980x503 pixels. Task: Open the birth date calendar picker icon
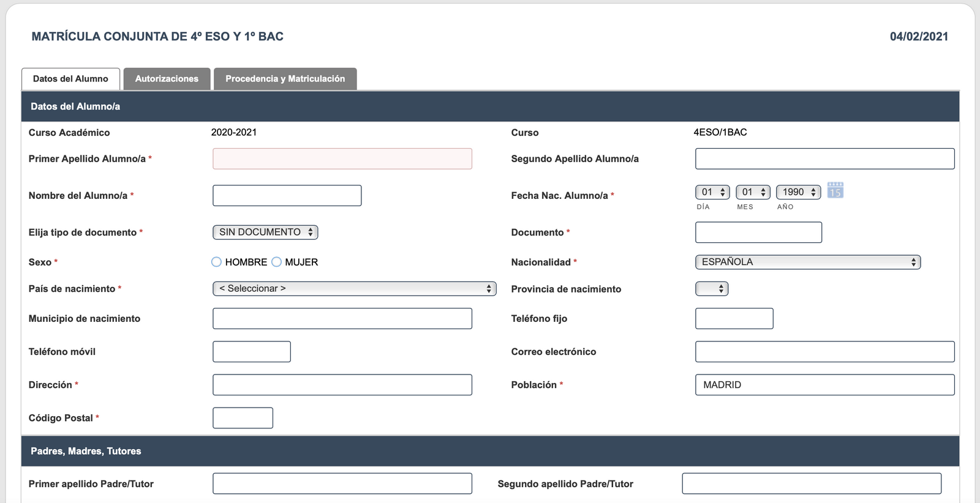click(x=835, y=190)
